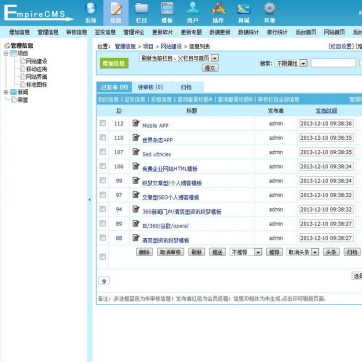Expand the 新闻 tree node
Viewport: 362px width, 362px height.
coord(6,92)
